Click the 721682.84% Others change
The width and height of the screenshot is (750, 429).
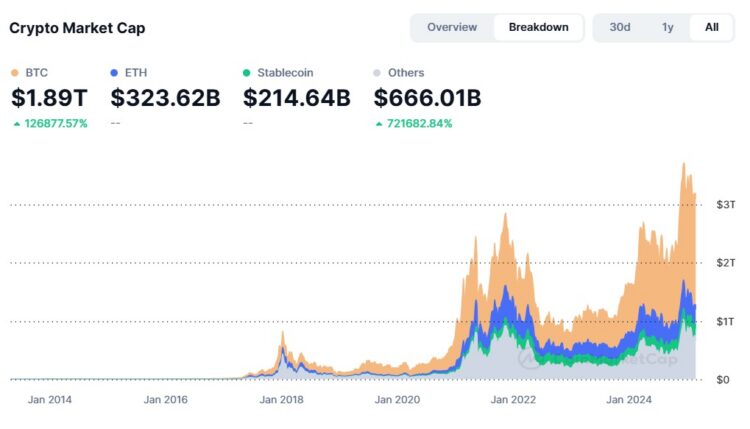[419, 123]
